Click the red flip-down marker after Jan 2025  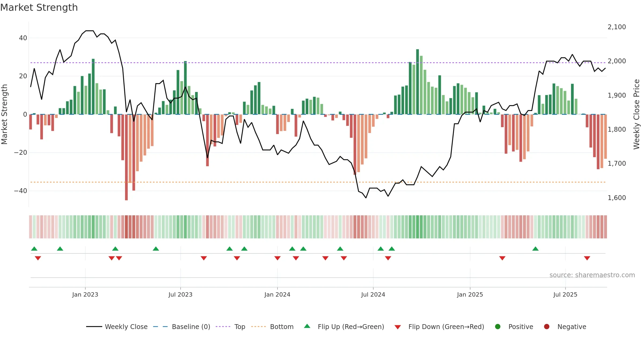502,258
